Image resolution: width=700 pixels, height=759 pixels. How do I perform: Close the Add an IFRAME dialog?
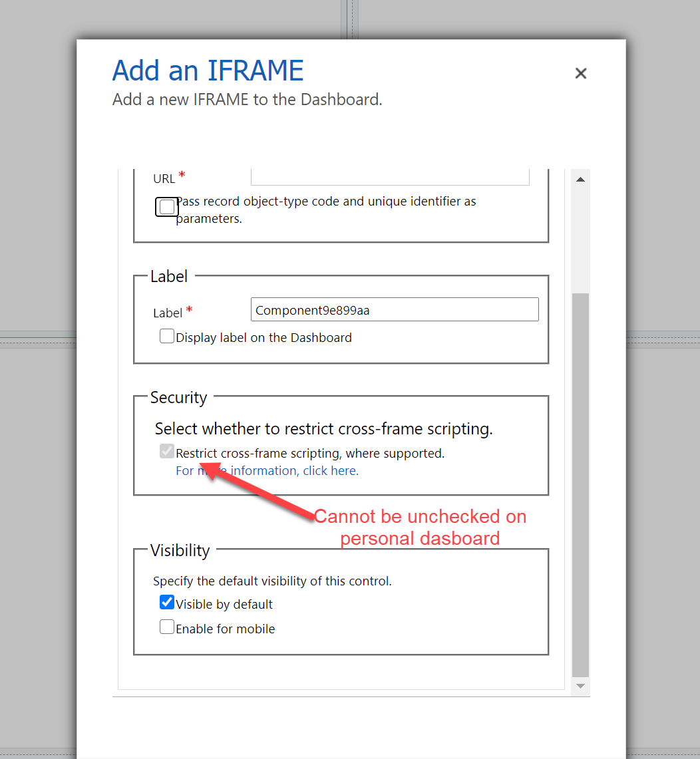point(580,73)
